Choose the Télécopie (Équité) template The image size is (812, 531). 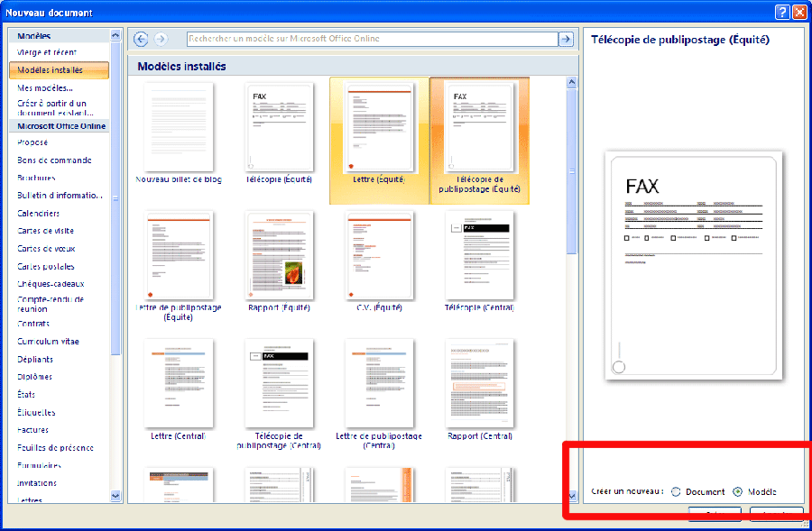pos(279,127)
